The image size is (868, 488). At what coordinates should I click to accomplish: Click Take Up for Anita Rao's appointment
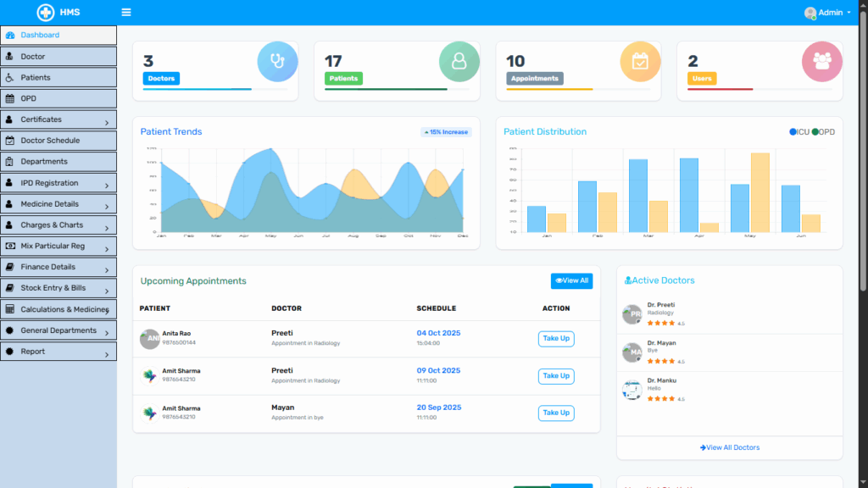[x=556, y=339]
